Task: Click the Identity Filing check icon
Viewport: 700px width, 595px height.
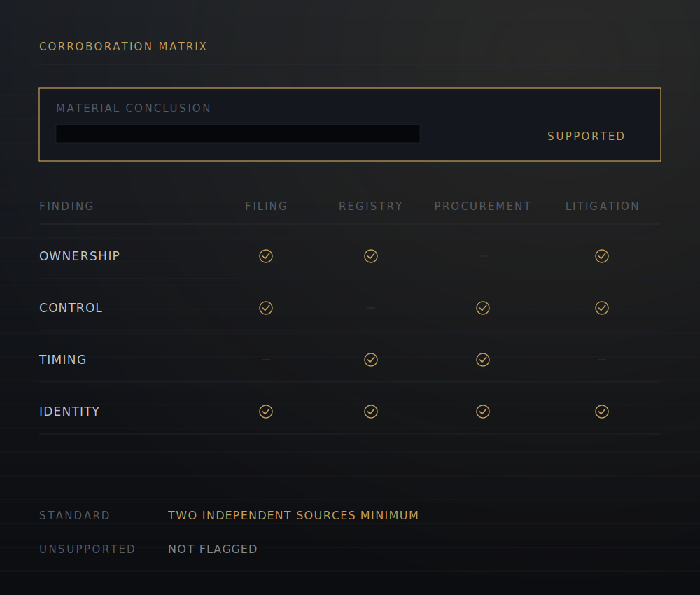Action: [x=266, y=412]
